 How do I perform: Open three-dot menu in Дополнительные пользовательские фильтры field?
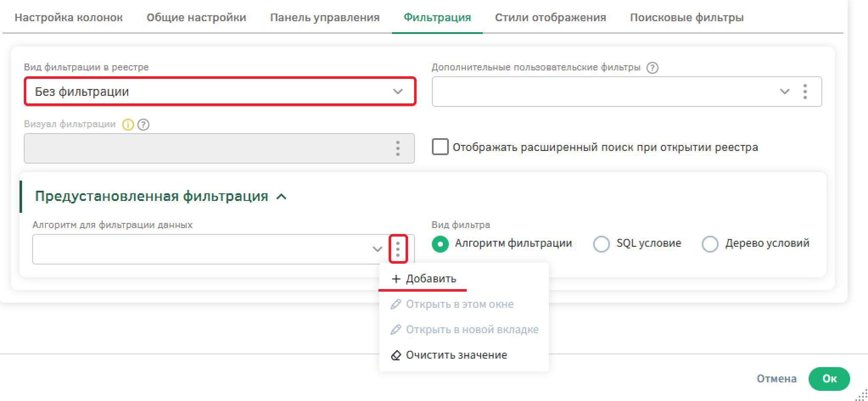[805, 92]
